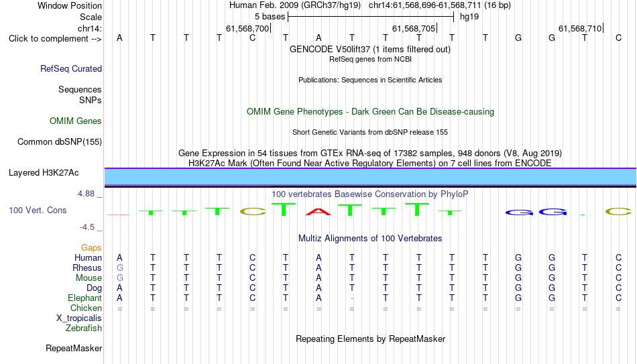Click the 100 Vert. Cons label
The width and height of the screenshot is (637, 364).
point(38,210)
